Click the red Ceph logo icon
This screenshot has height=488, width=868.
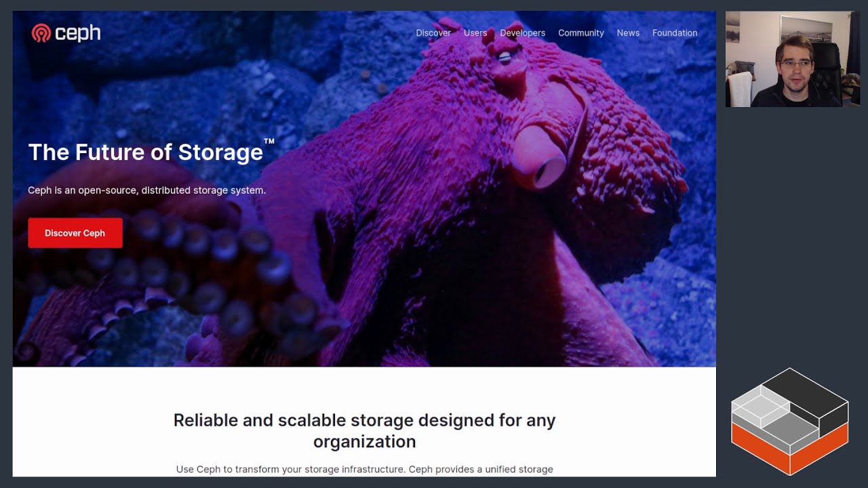(41, 33)
